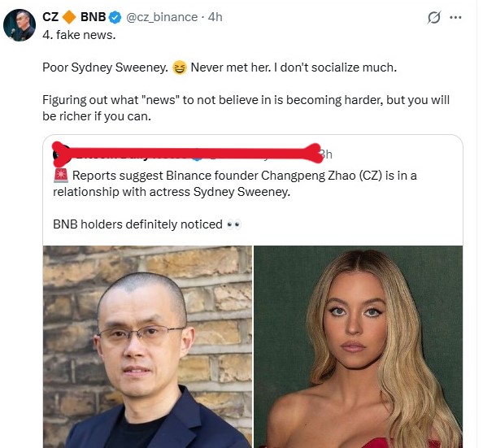Click the laughing emoji in the tweet
Screen dimensions: 483x448
(179, 67)
